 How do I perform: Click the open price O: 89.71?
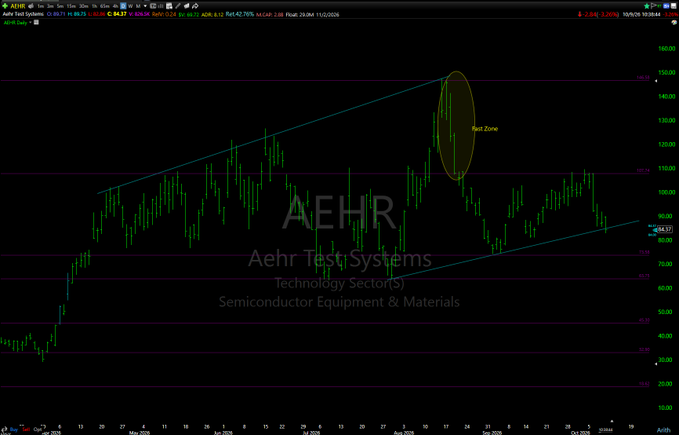click(x=56, y=14)
